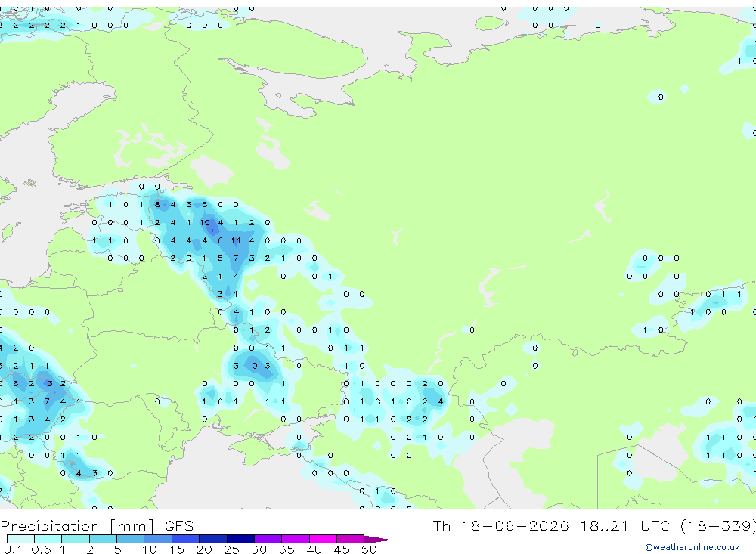Click the '8' precipitation value near Gulf of Finland

tap(157, 204)
